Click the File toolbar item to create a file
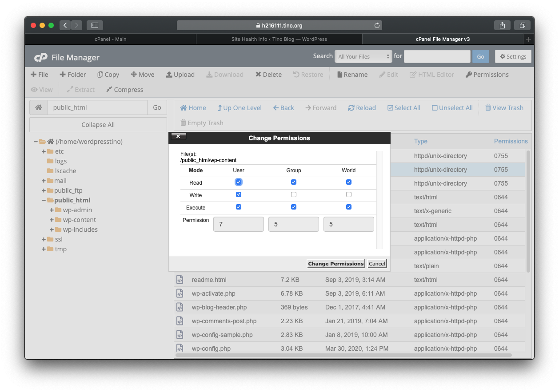 click(x=39, y=75)
